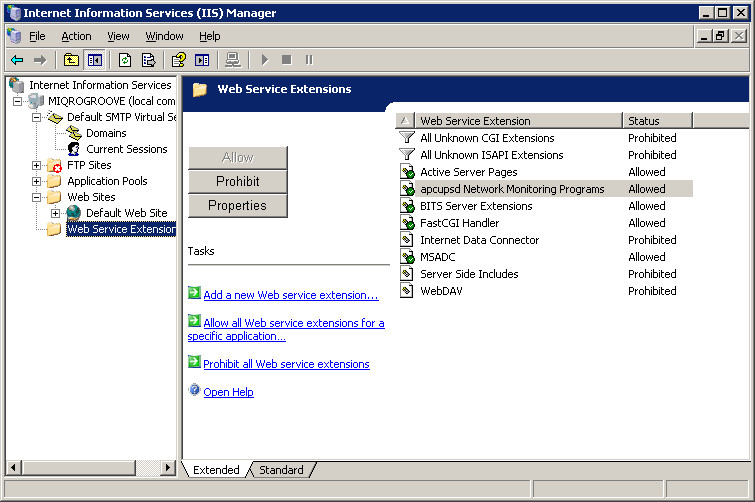This screenshot has height=502, width=755.
Task: Click the BITS Server Extensions icon
Action: point(407,206)
